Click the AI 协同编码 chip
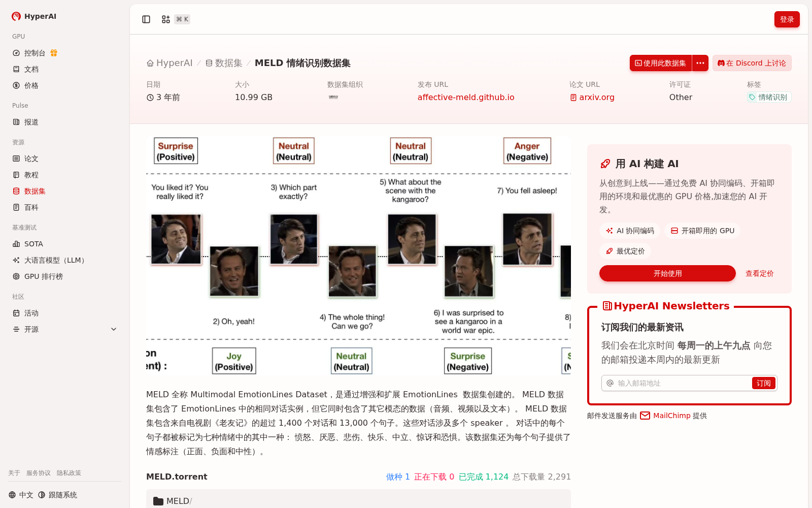This screenshot has width=812, height=508. (630, 231)
